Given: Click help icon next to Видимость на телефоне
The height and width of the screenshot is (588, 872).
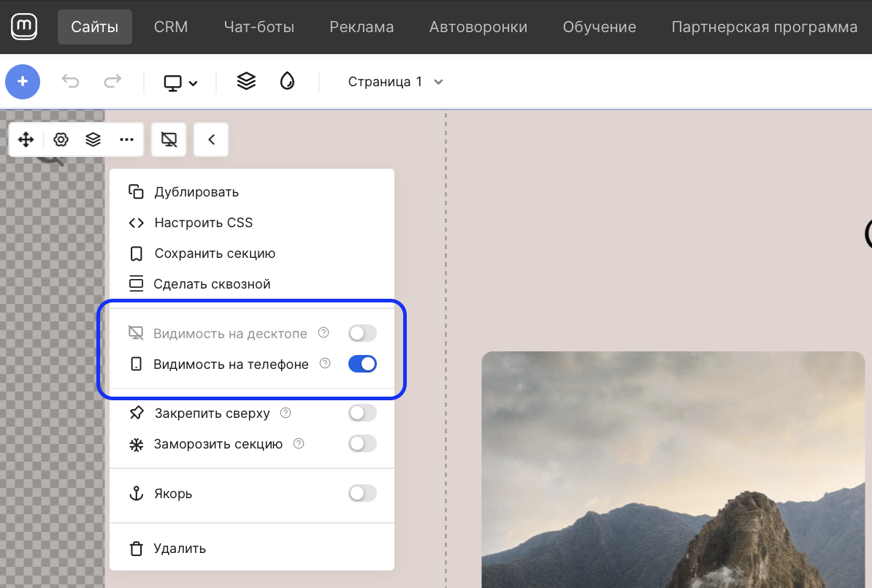Looking at the screenshot, I should point(325,363).
